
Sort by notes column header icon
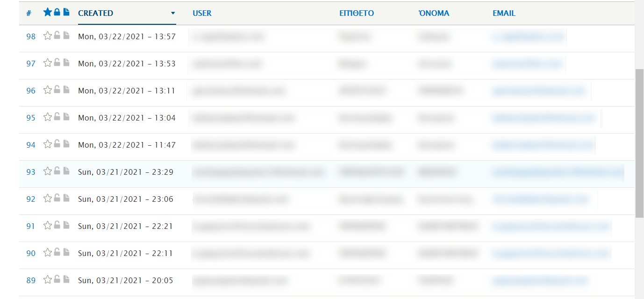click(66, 12)
